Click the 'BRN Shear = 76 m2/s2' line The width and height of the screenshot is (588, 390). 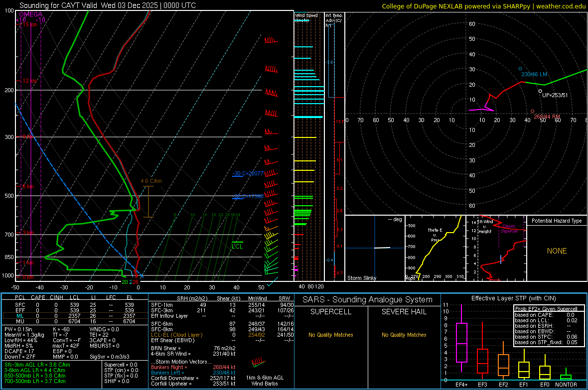(x=193, y=348)
